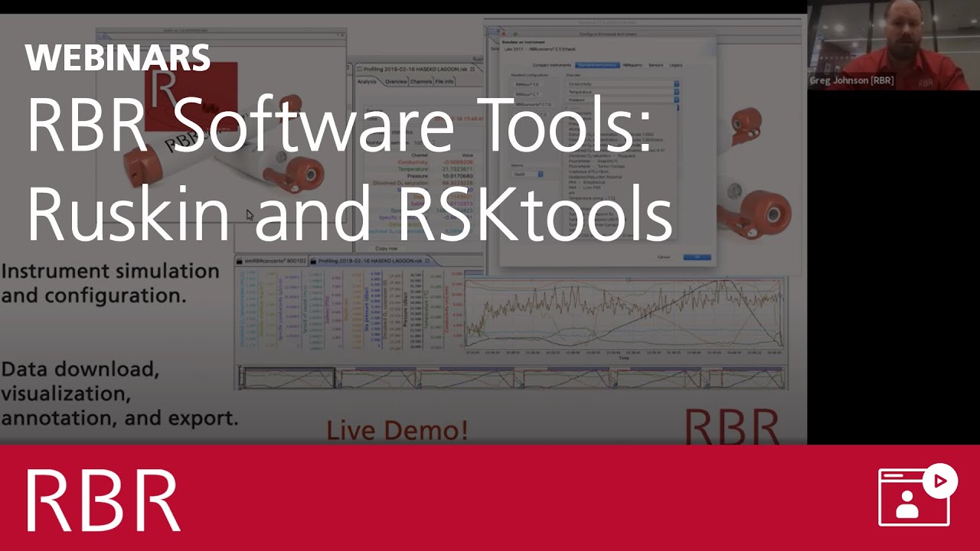Select Legacy tab in simulate dialog
The height and width of the screenshot is (551, 980).
(x=675, y=66)
